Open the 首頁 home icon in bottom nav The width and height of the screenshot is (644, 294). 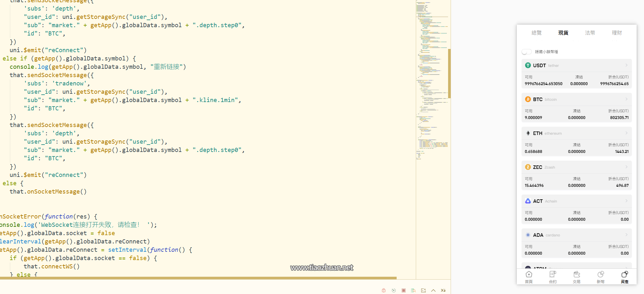coord(529,277)
